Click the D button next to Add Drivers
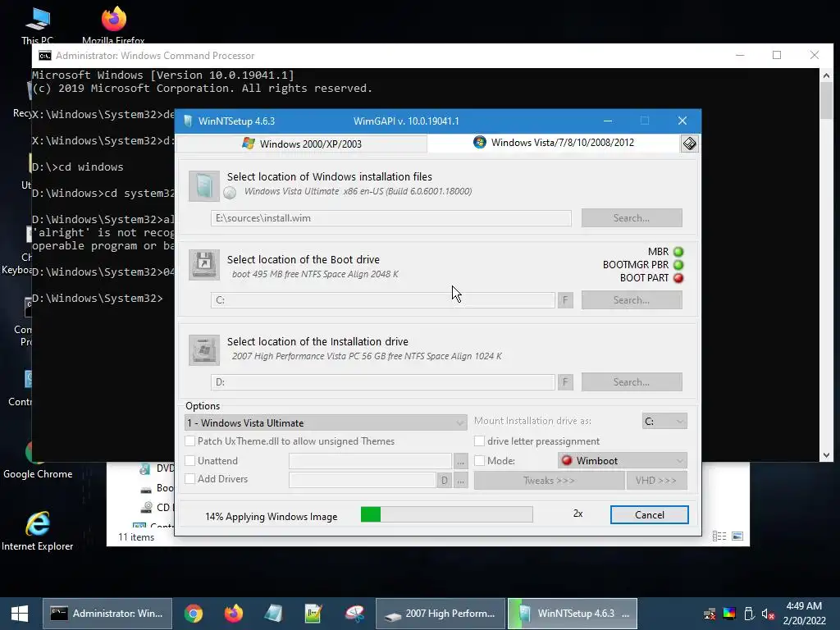 pyautogui.click(x=444, y=481)
